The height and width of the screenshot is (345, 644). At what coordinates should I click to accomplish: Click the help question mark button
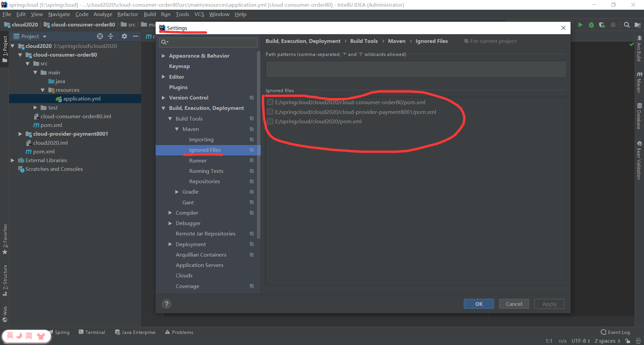[166, 304]
